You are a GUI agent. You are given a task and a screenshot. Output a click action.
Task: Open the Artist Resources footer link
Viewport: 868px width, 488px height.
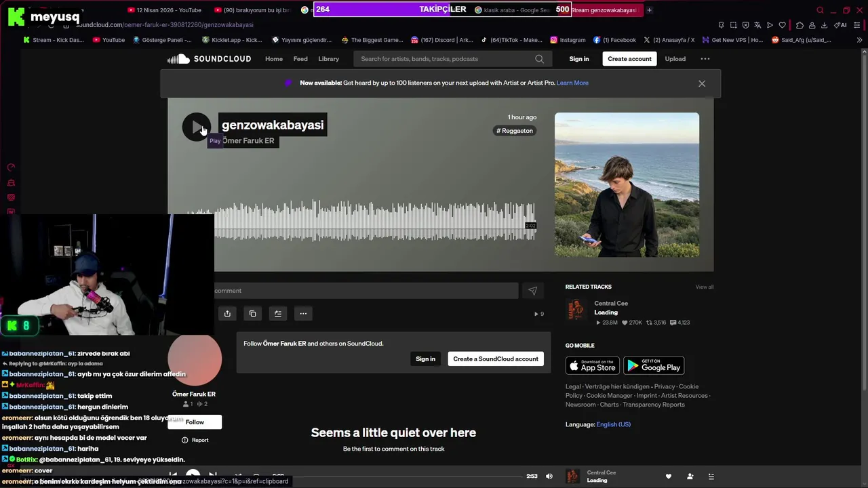coord(684,396)
